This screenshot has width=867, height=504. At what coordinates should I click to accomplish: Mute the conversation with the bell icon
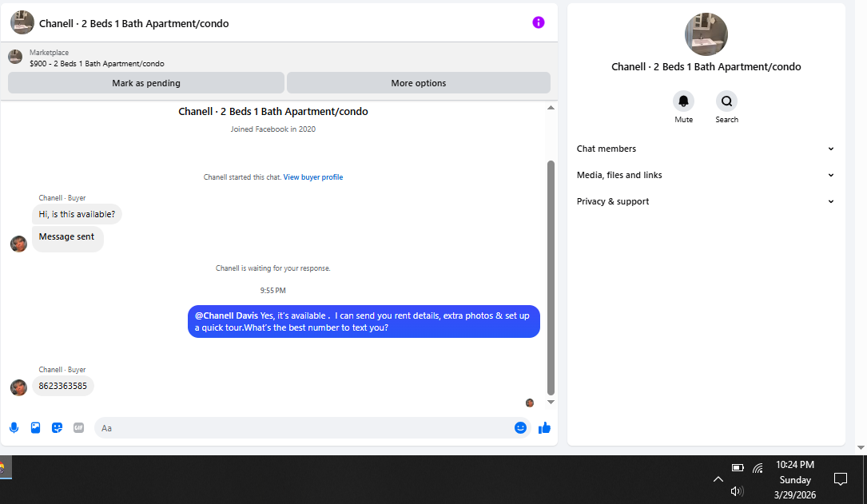[683, 101]
